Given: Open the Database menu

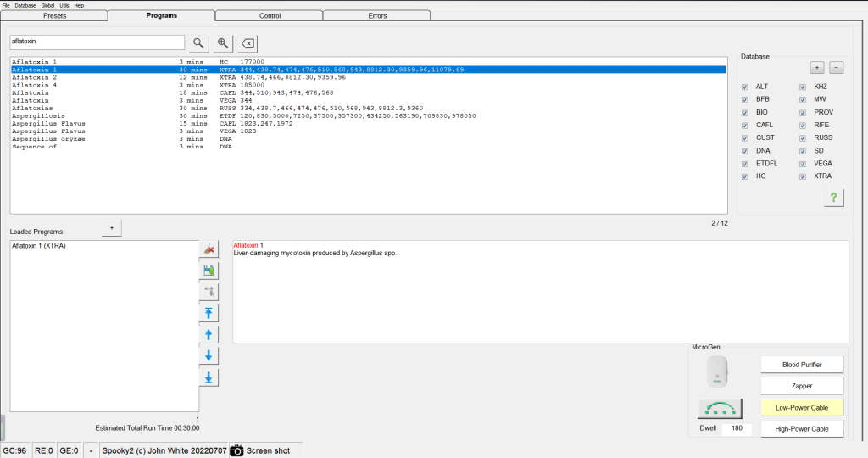Looking at the screenshot, I should coord(25,5).
